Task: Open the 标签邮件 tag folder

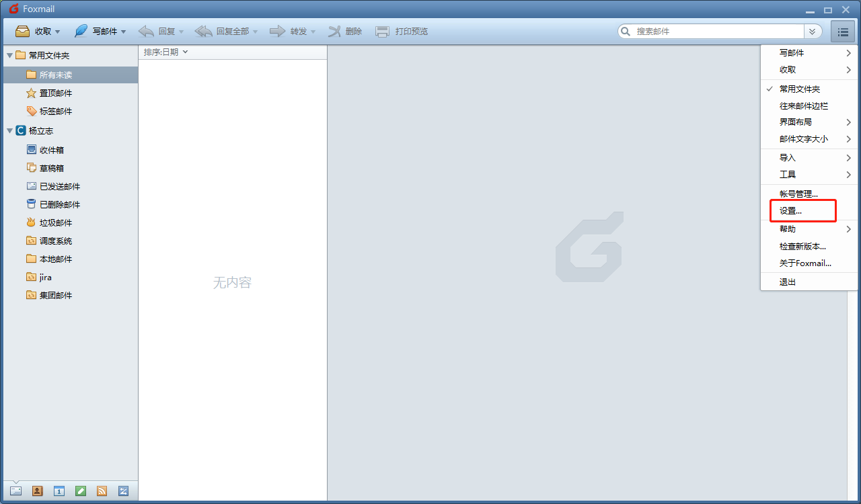Action: [x=70, y=111]
